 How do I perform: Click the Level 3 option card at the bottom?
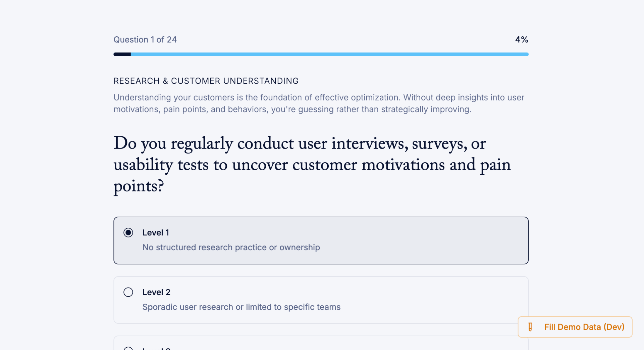pyautogui.click(x=321, y=343)
